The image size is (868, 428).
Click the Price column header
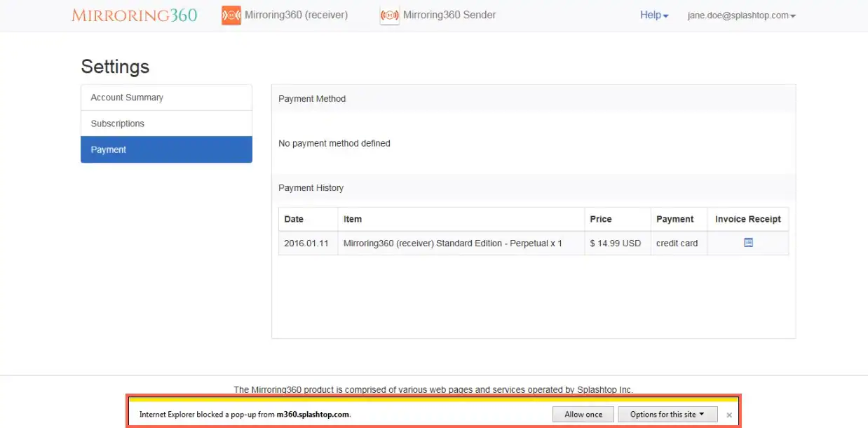click(x=618, y=219)
